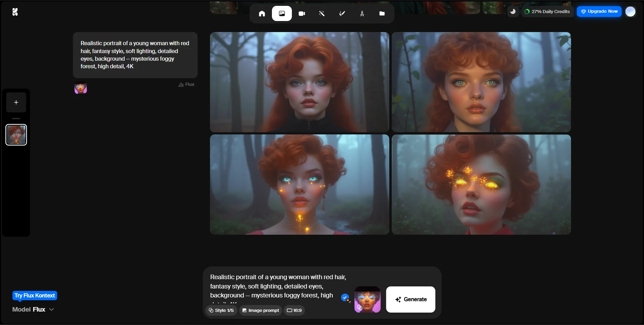Click the Krea logo in corner
This screenshot has height=325, width=644.
click(x=15, y=12)
